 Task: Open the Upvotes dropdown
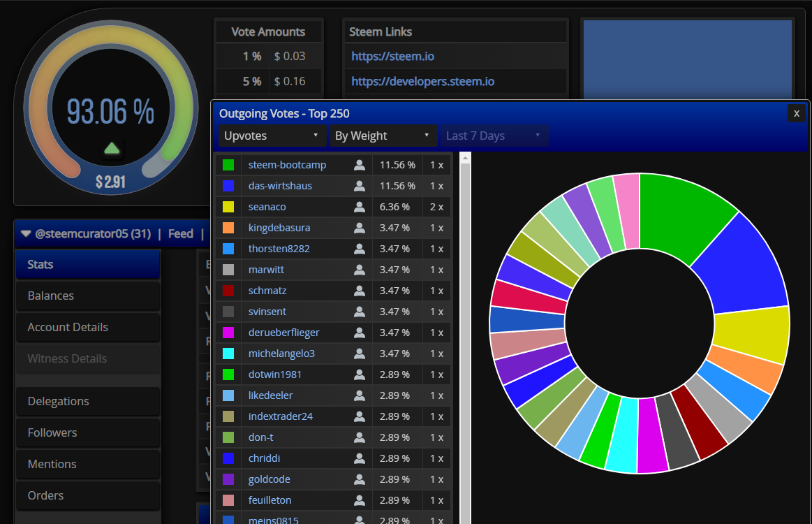tap(272, 136)
